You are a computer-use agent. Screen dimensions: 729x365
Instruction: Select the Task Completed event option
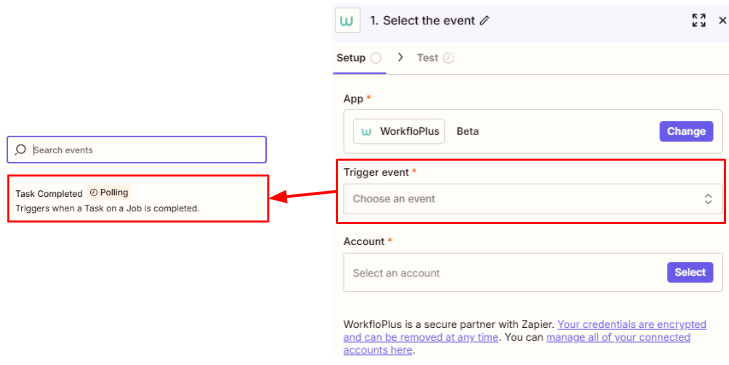tap(138, 199)
